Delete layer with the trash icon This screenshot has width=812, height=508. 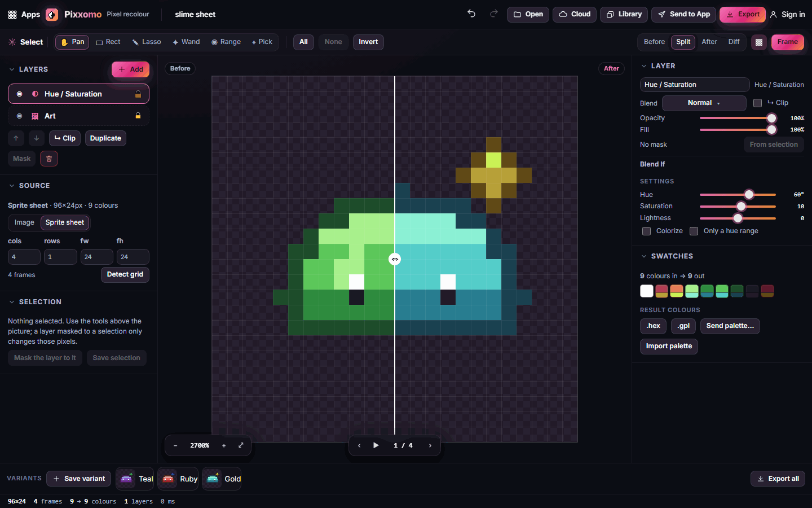coord(49,159)
